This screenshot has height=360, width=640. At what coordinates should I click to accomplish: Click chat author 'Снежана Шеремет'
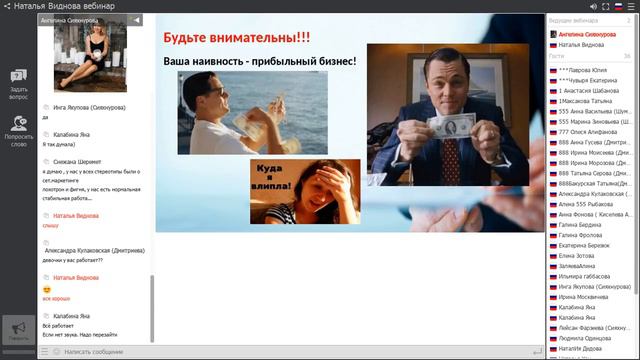[x=77, y=162]
